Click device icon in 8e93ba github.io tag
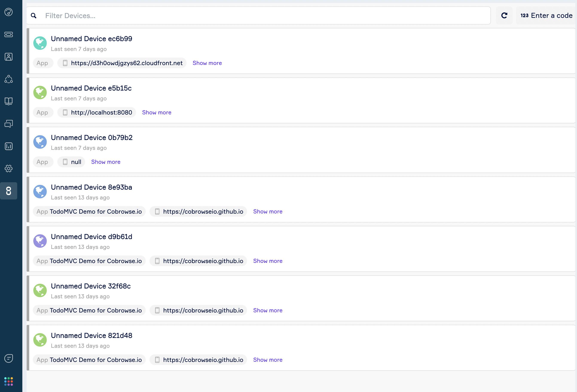This screenshot has height=392, width=577. click(x=157, y=211)
